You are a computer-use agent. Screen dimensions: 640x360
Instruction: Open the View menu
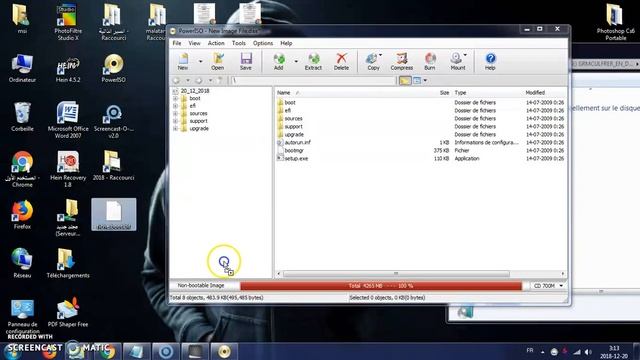pyautogui.click(x=194, y=43)
